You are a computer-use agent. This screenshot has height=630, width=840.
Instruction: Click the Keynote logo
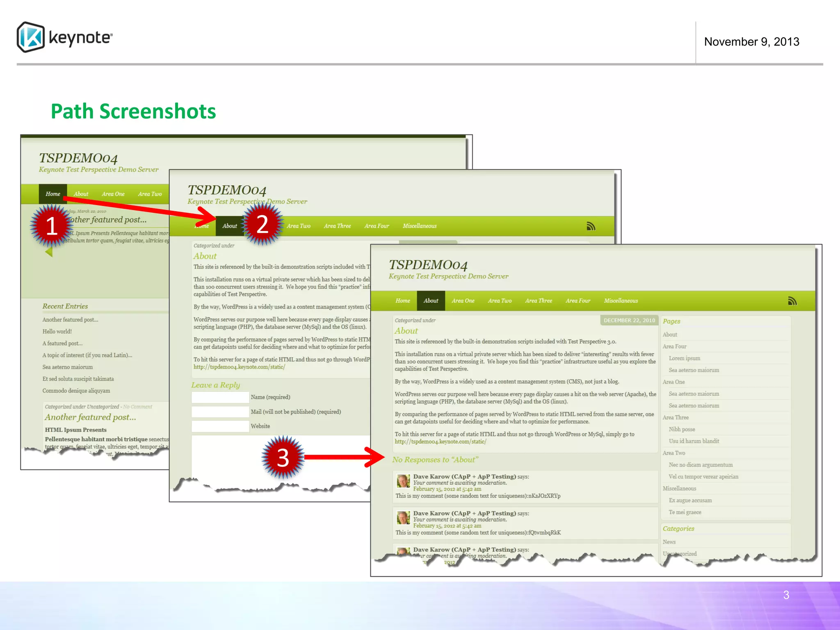coord(64,37)
